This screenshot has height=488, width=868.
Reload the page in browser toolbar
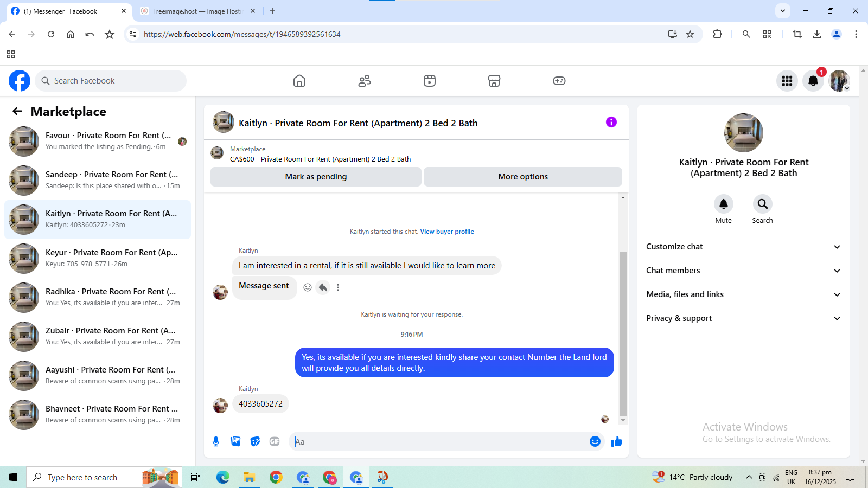(51, 34)
